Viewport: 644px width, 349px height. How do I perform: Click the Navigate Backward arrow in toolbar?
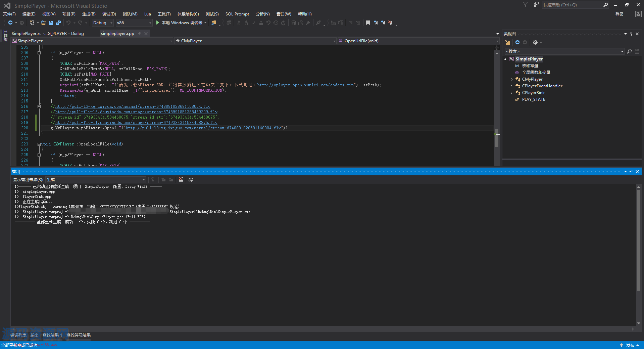(x=10, y=23)
